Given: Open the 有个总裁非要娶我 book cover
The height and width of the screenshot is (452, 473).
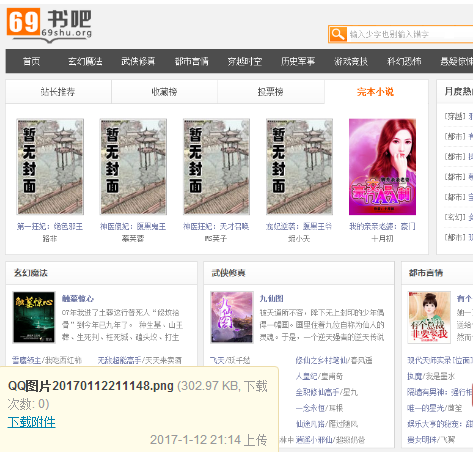Looking at the screenshot, I should (x=429, y=317).
